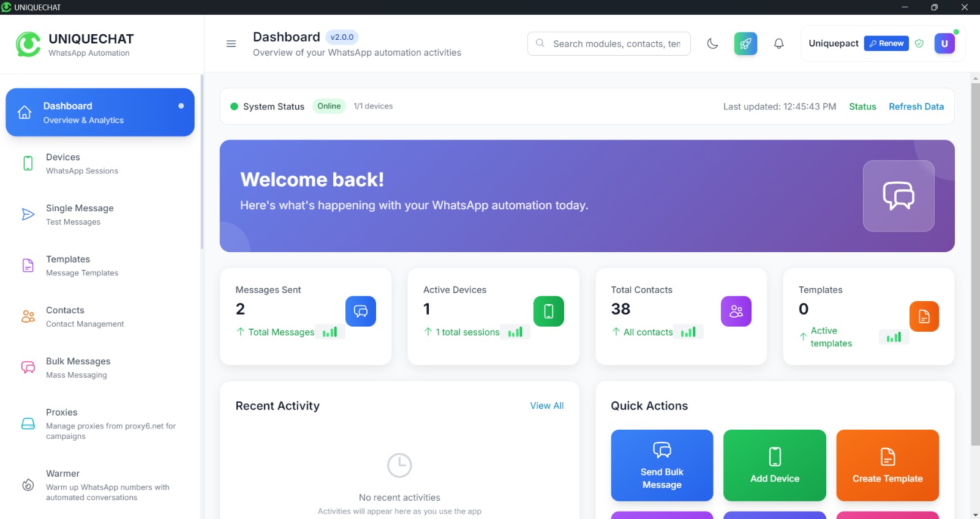980x519 pixels.
Task: Click the green shield icon beside Renew
Action: pos(919,43)
